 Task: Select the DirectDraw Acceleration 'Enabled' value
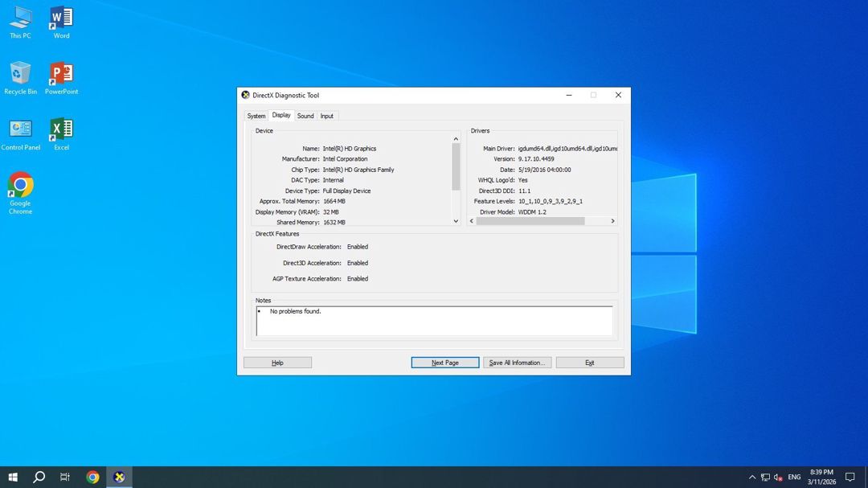[x=358, y=247]
